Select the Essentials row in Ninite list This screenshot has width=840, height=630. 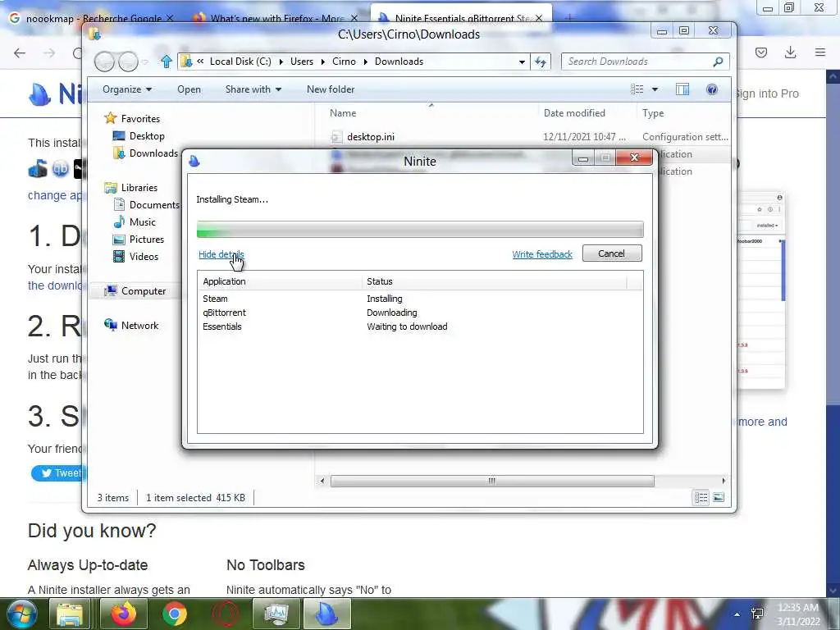point(419,326)
